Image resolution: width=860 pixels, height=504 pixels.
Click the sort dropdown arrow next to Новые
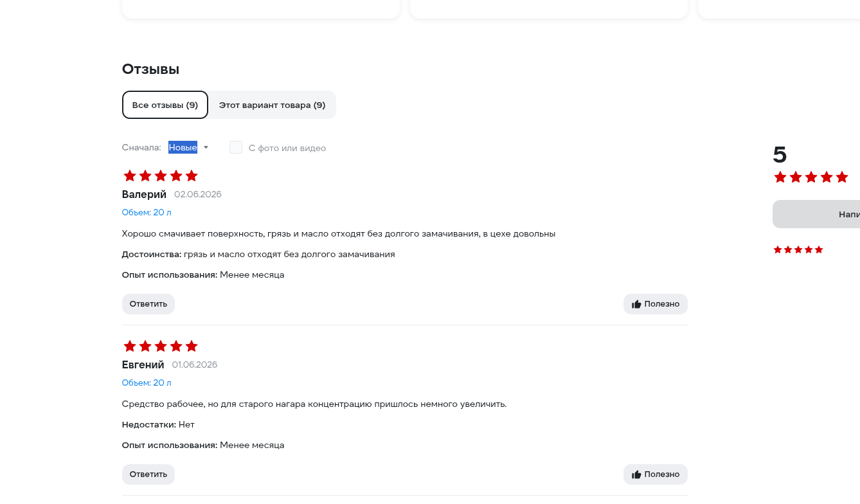206,147
